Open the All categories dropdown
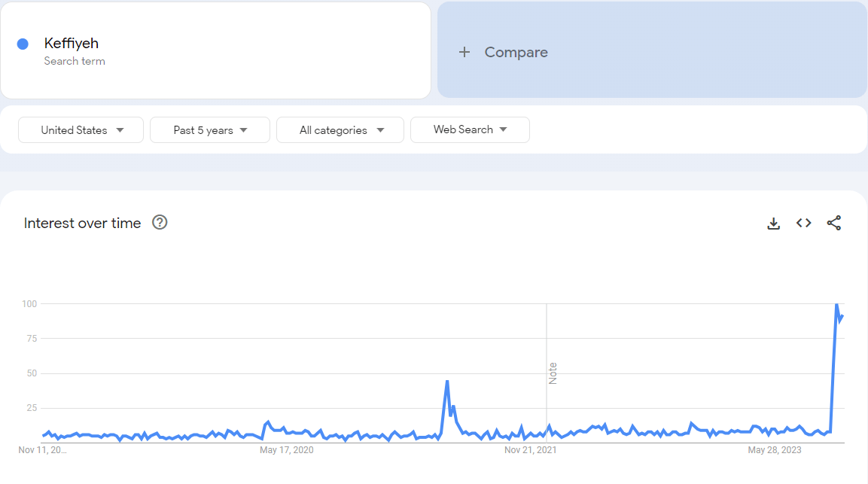The height and width of the screenshot is (484, 868). tap(340, 130)
